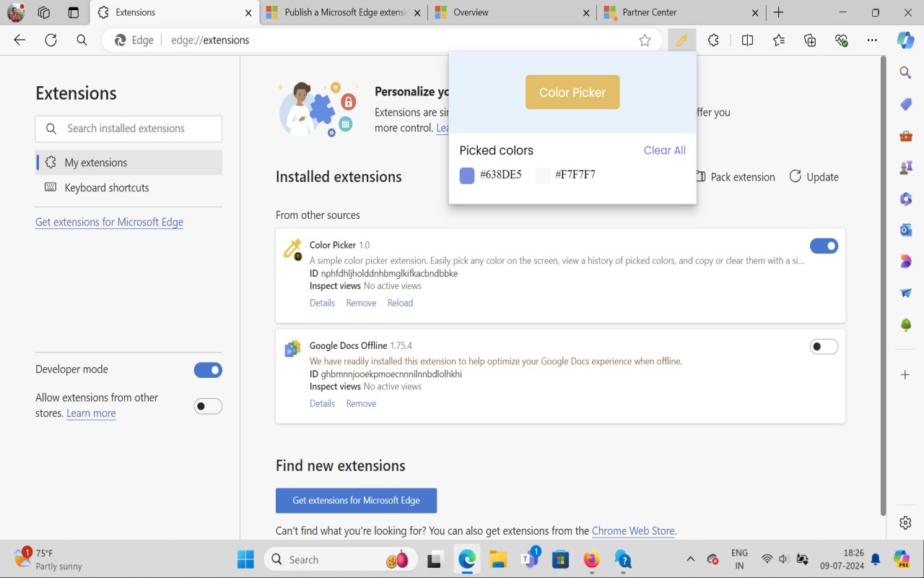
Task: Switch to the Overview tab
Action: click(x=513, y=12)
